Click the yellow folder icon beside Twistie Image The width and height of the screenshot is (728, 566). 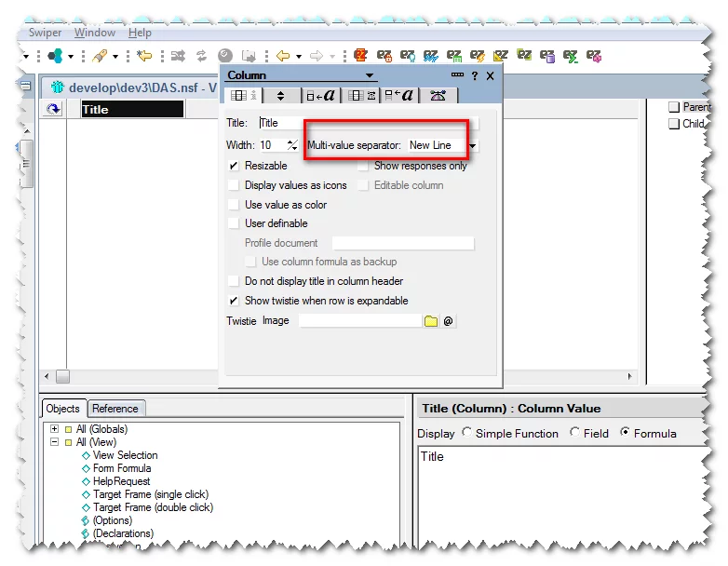click(431, 321)
